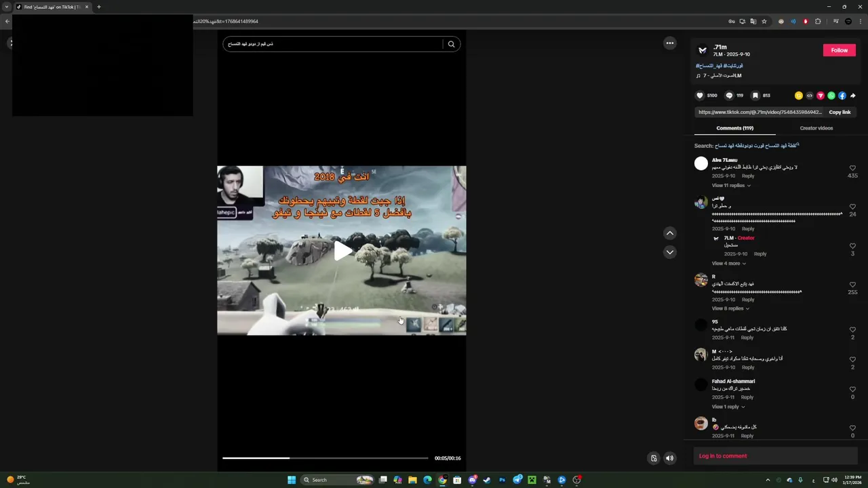Click the yellow repost icon

click(799, 96)
